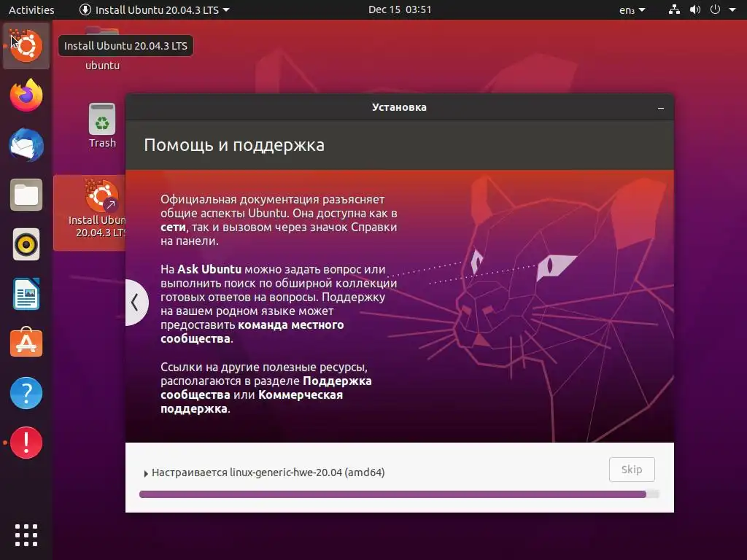
Task: Open the Dec 15 03:51 clock menu
Action: (400, 9)
